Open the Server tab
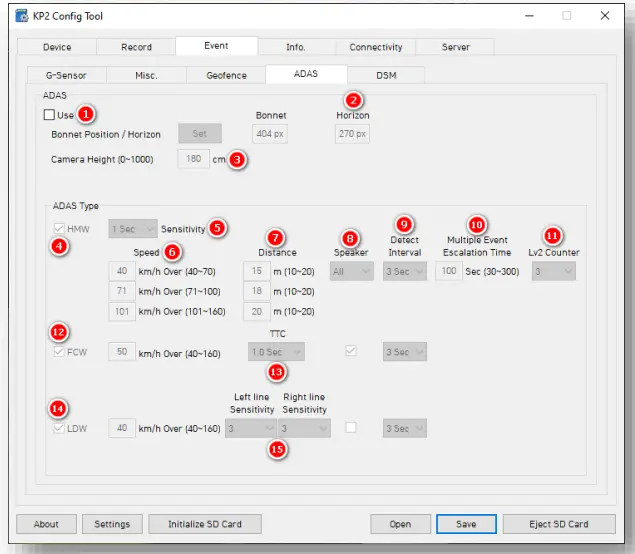 [456, 47]
